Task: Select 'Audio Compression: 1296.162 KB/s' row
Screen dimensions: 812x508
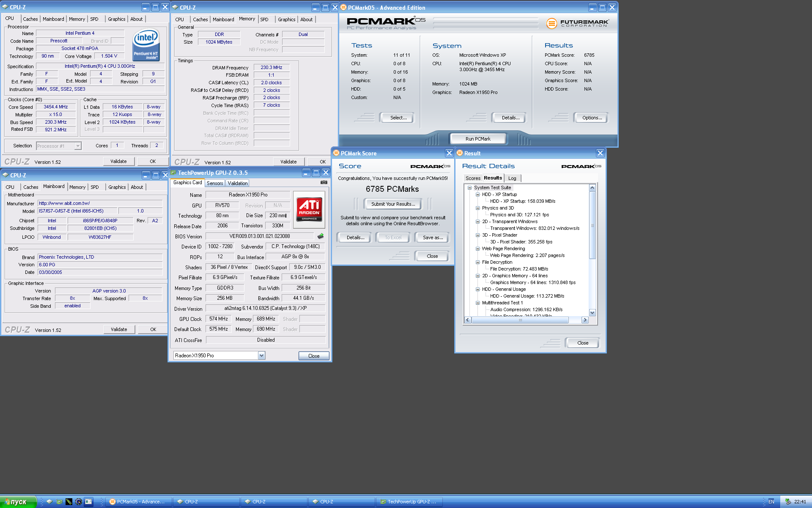Action: click(526, 309)
